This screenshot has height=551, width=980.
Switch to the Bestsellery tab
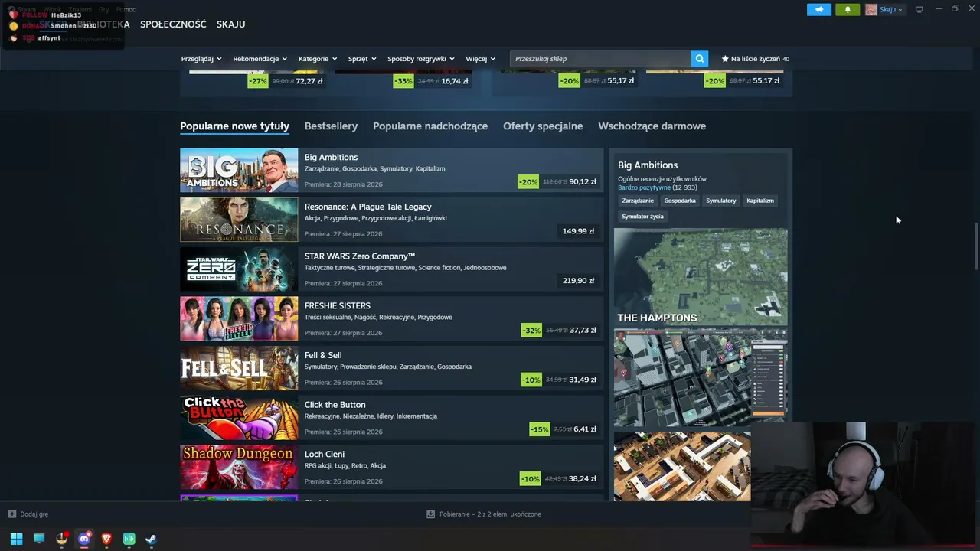(x=331, y=126)
